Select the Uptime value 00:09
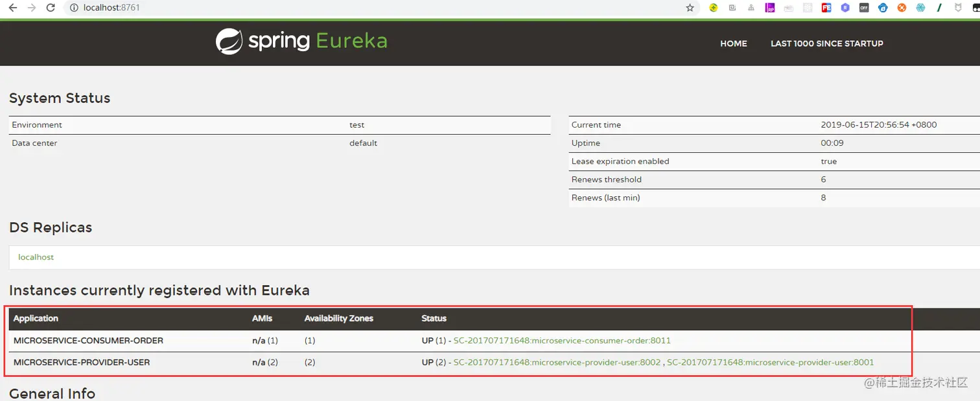Viewport: 980px width, 401px height. (x=831, y=143)
